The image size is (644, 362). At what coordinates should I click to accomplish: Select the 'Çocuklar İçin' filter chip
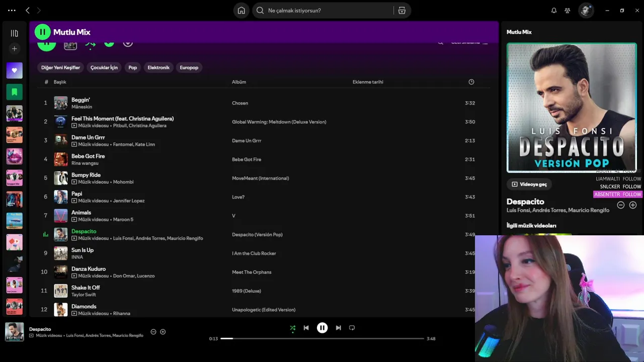(x=104, y=67)
